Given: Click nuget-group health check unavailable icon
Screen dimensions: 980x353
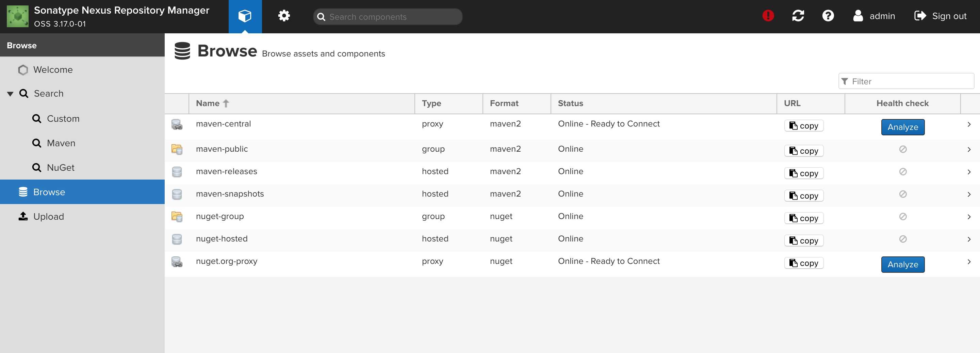Looking at the screenshot, I should pyautogui.click(x=903, y=216).
